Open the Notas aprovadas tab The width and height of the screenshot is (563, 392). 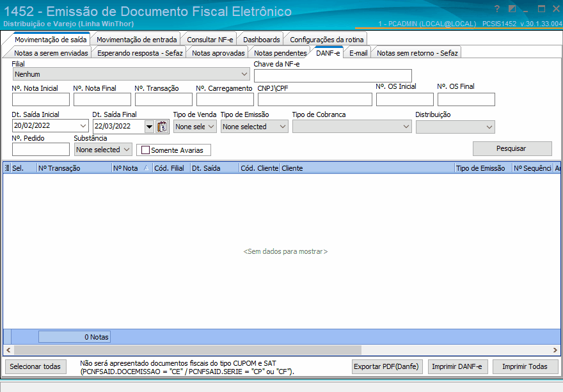pos(218,53)
